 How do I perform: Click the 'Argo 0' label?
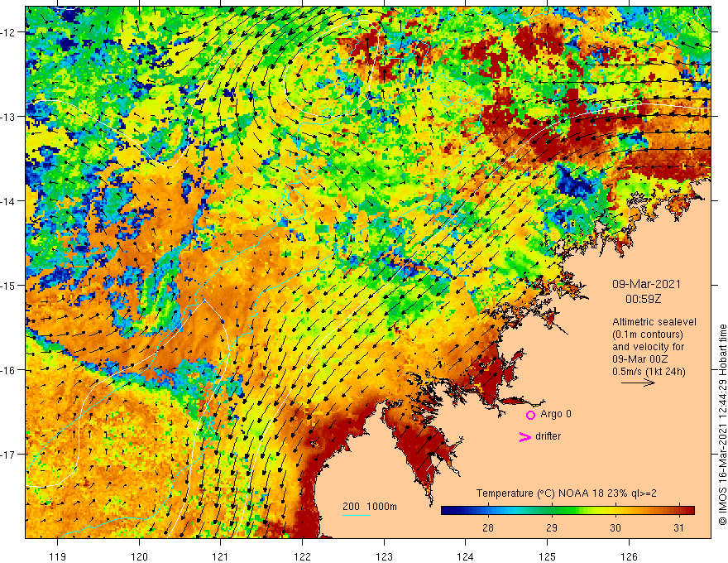tap(556, 414)
